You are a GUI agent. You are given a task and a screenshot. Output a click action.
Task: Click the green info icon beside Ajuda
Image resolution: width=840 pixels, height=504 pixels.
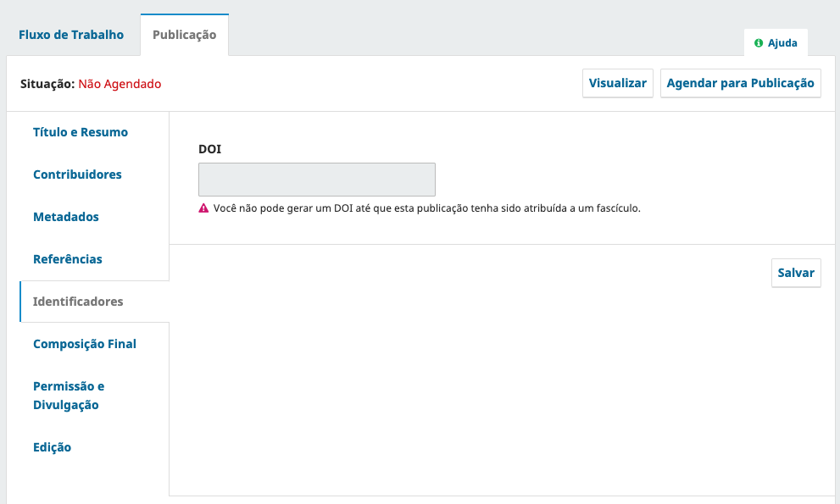[759, 43]
